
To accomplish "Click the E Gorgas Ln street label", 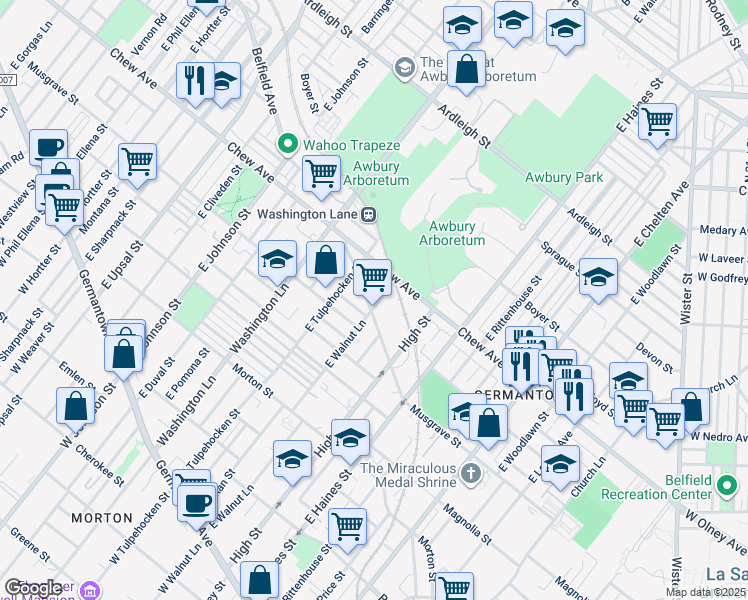I will 31,45.
